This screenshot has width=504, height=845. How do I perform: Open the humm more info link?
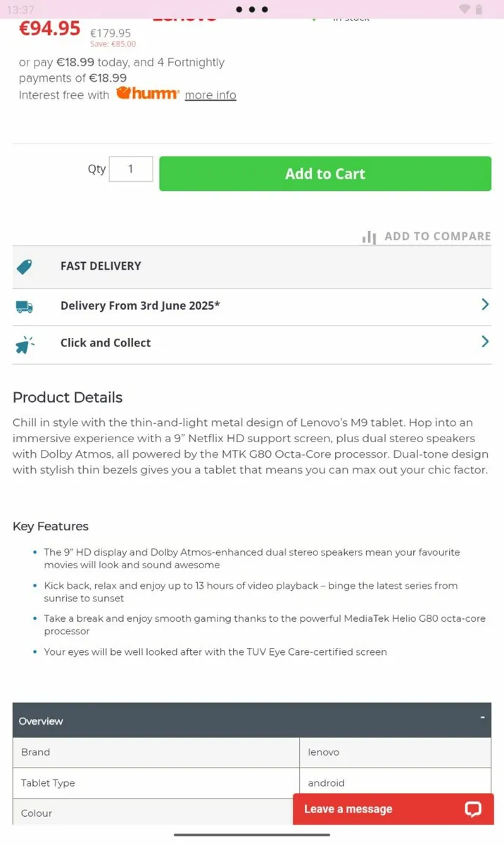point(210,95)
